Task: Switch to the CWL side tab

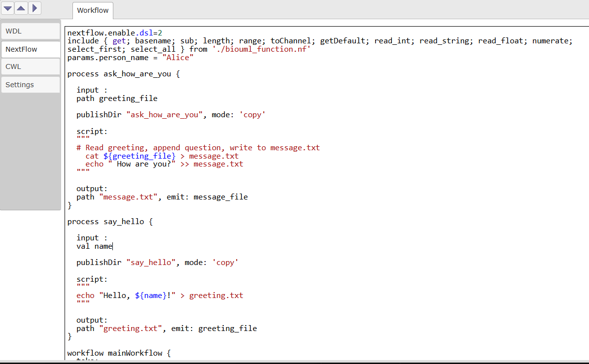Action: click(x=31, y=66)
